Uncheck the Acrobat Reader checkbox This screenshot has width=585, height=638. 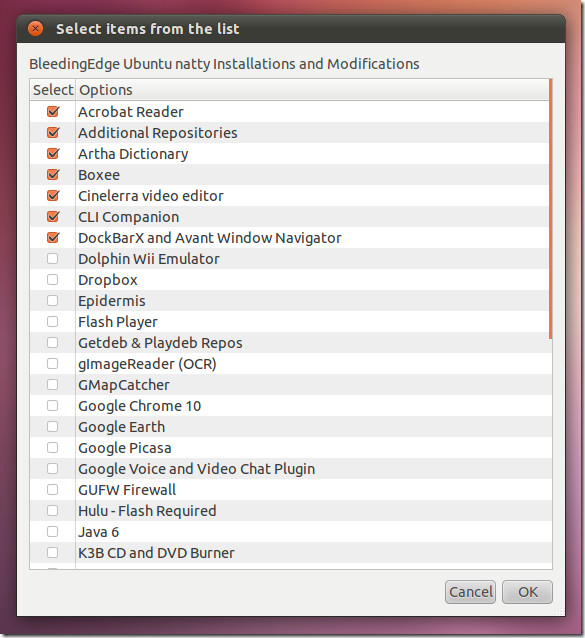point(53,111)
